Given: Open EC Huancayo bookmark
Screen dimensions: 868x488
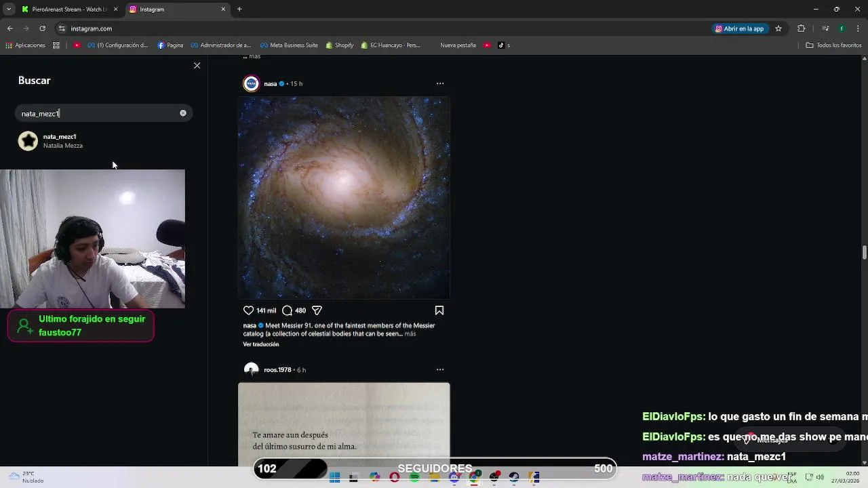Looking at the screenshot, I should click(x=391, y=45).
